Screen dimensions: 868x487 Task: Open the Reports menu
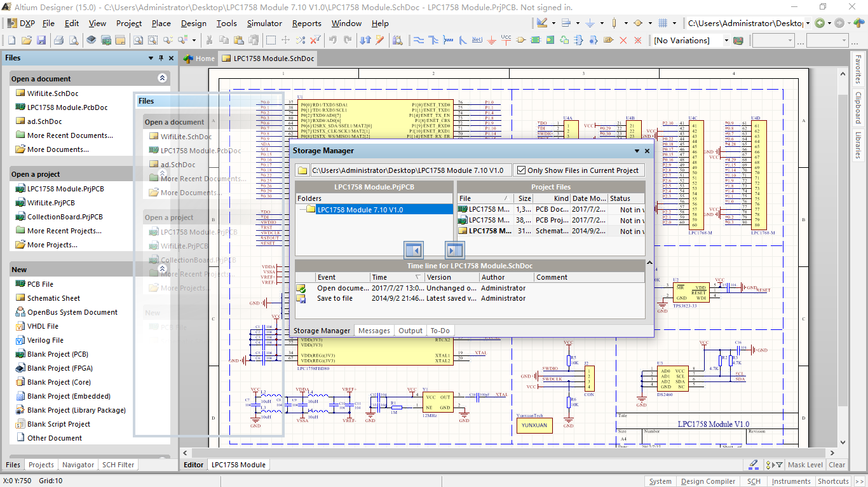pos(307,24)
